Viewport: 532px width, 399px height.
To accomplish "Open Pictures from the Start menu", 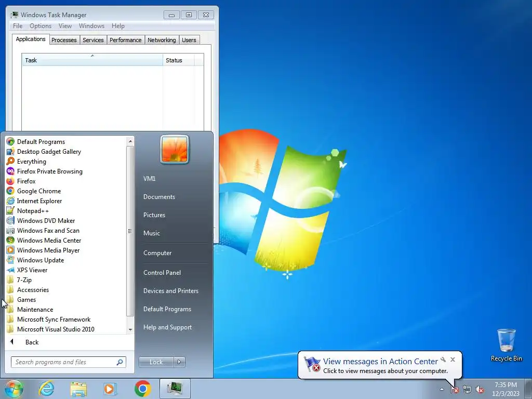I will pos(154,215).
